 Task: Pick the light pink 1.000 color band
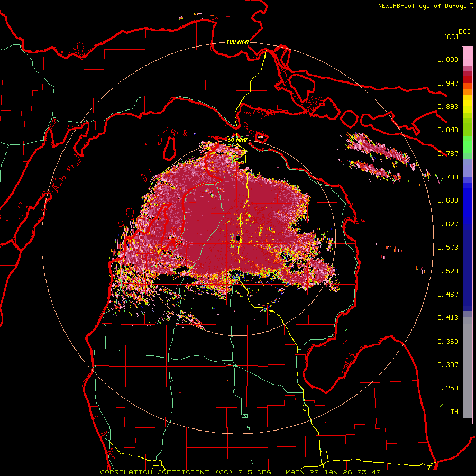click(x=467, y=57)
